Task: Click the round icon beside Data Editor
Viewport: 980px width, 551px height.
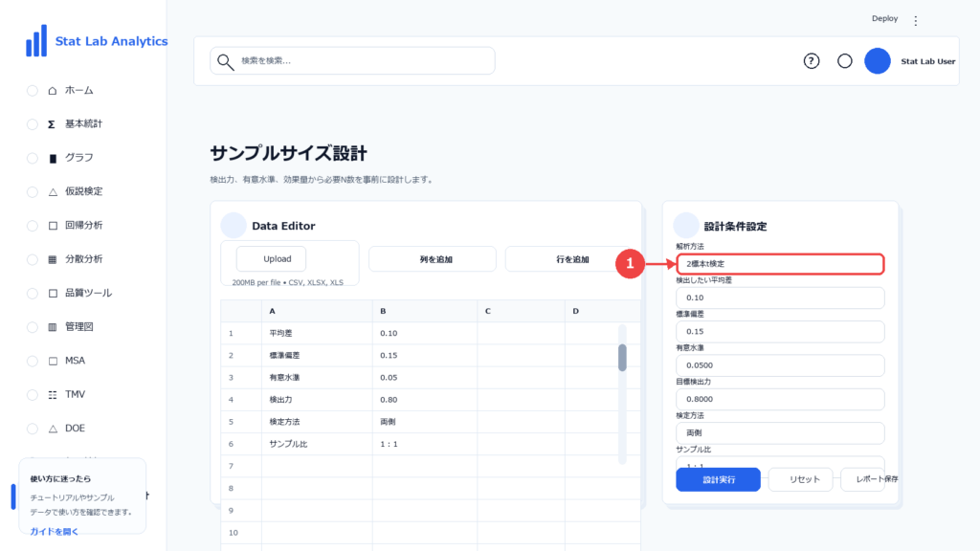Action: point(234,226)
